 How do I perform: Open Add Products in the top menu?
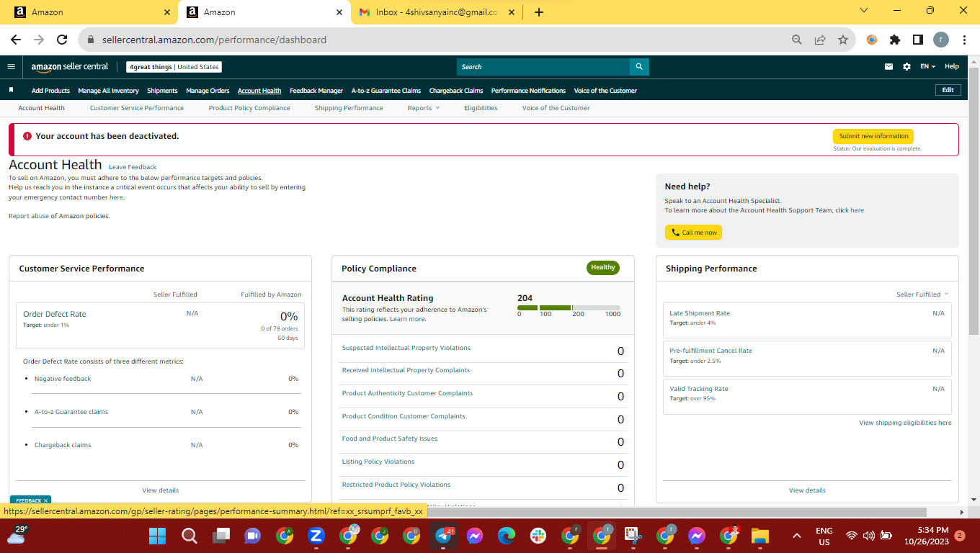click(x=50, y=91)
